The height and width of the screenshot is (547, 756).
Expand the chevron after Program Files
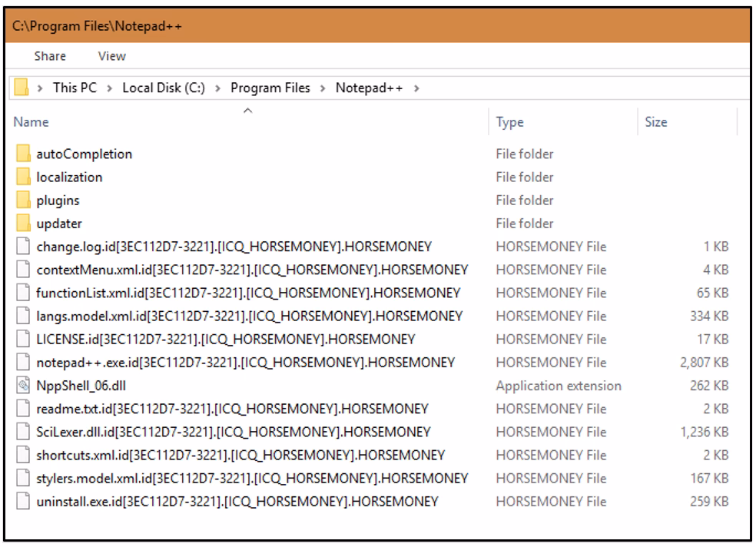pyautogui.click(x=323, y=88)
